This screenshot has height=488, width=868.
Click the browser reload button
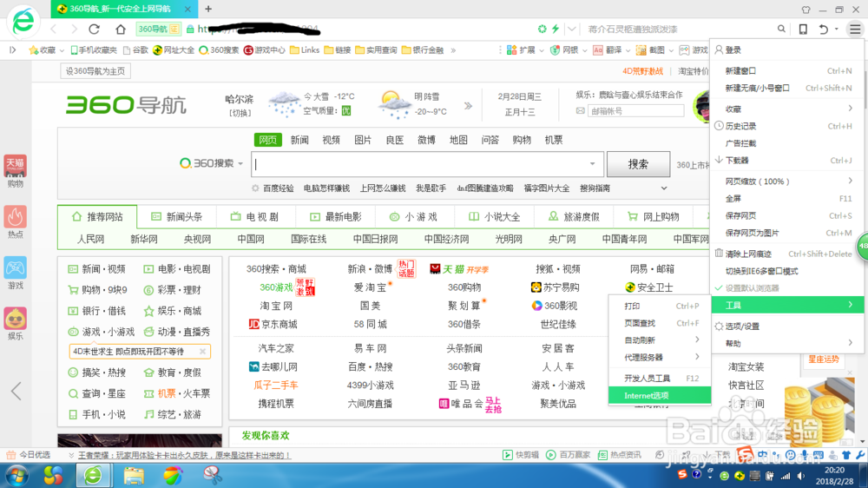click(x=94, y=29)
